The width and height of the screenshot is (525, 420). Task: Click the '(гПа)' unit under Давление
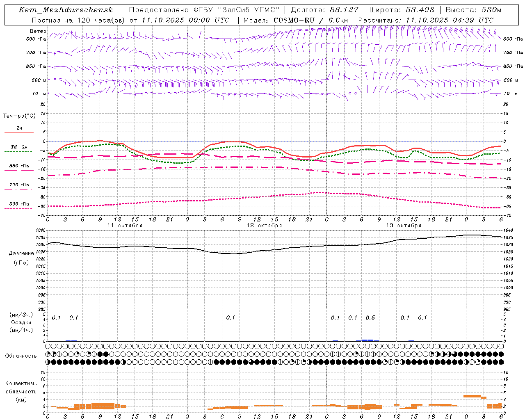pos(21,262)
